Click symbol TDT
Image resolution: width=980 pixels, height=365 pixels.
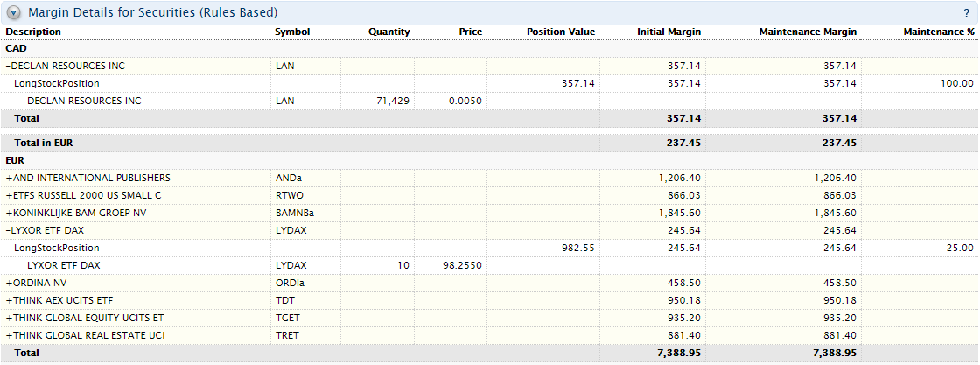[283, 300]
